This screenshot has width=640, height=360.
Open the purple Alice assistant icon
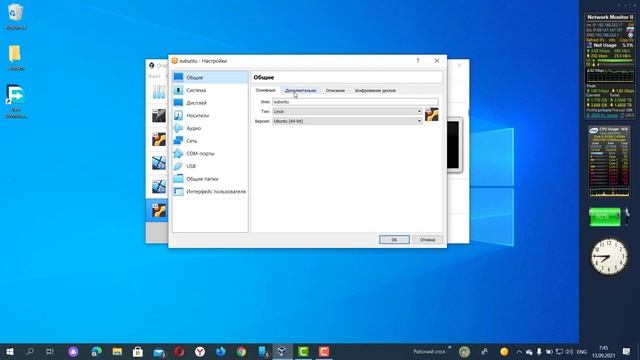tap(73, 351)
